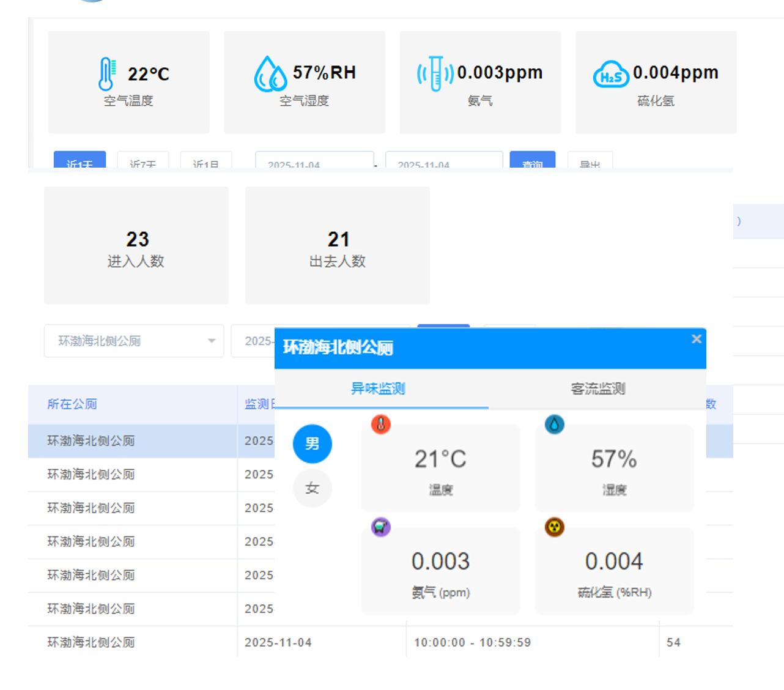Close the 环渤海北侧公厕 popup
Screen dimensions: 784x690
696,339
